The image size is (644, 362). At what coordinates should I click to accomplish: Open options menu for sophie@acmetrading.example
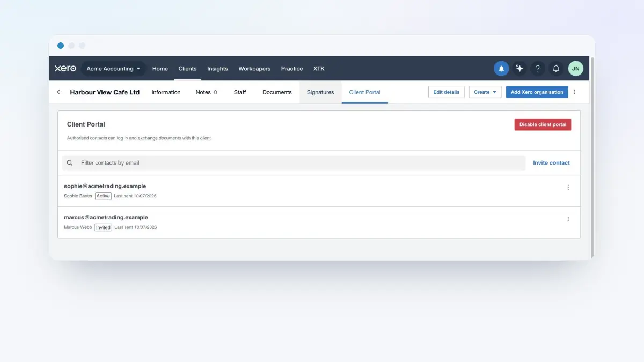[x=568, y=188]
